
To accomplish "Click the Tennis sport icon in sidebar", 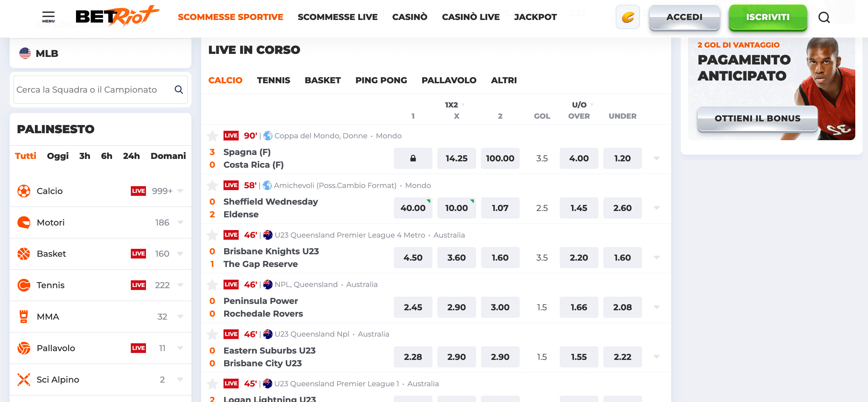I will tap(24, 285).
